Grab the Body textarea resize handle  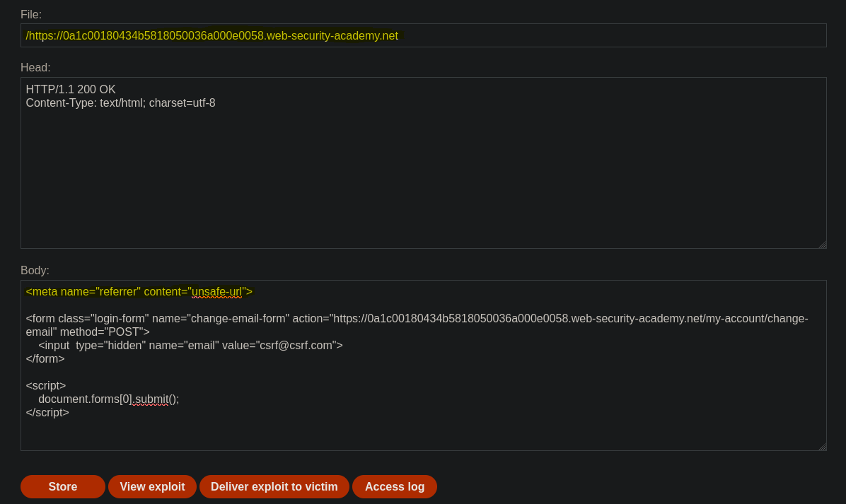(x=822, y=447)
